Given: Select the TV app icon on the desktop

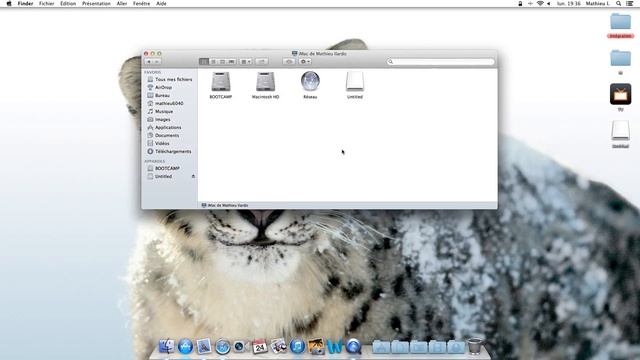Looking at the screenshot, I should [620, 94].
